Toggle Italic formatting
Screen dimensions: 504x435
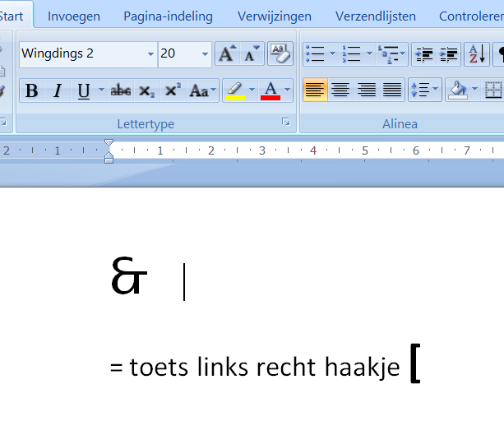click(58, 90)
